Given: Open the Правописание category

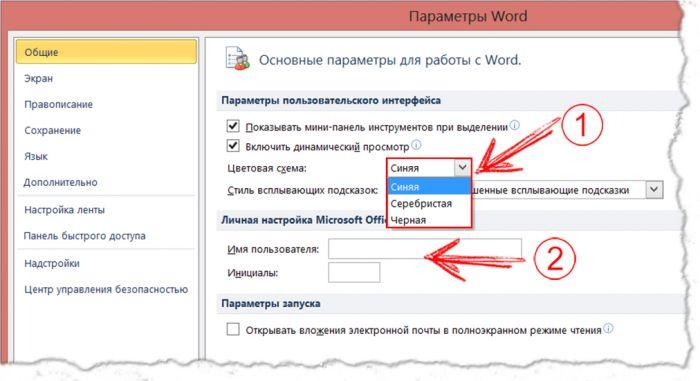Looking at the screenshot, I should coord(58,105).
